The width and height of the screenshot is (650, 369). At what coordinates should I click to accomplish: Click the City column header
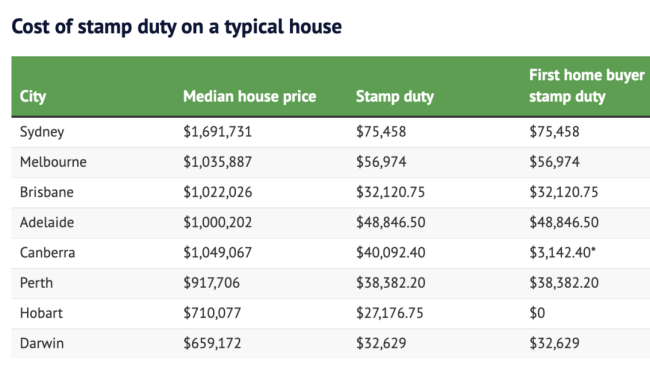pyautogui.click(x=33, y=97)
